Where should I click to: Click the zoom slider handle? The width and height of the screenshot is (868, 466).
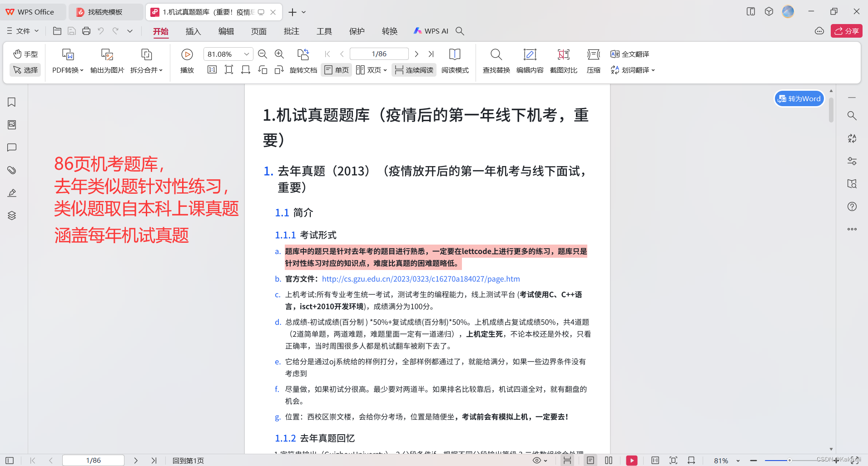coord(789,461)
